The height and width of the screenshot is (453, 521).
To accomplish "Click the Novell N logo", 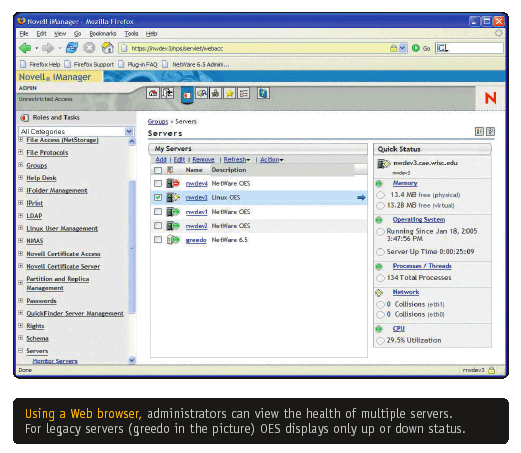I will point(490,98).
